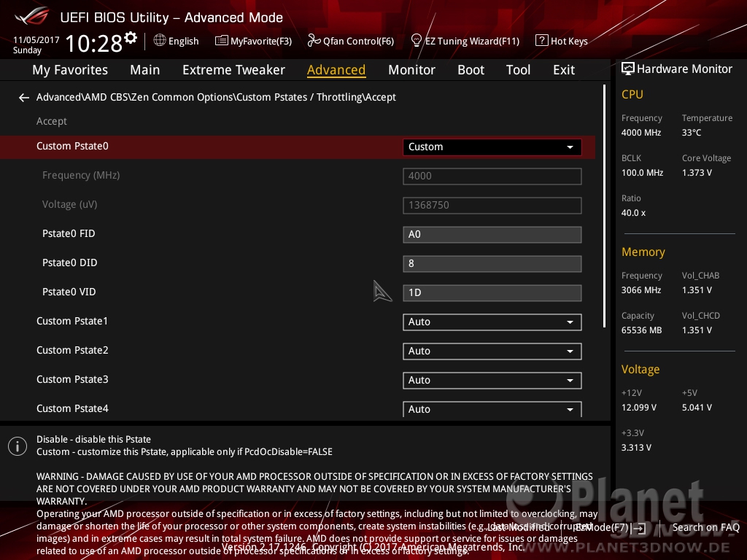Viewport: 747px width, 560px height.
Task: Go to the Exit tab
Action: coord(564,70)
